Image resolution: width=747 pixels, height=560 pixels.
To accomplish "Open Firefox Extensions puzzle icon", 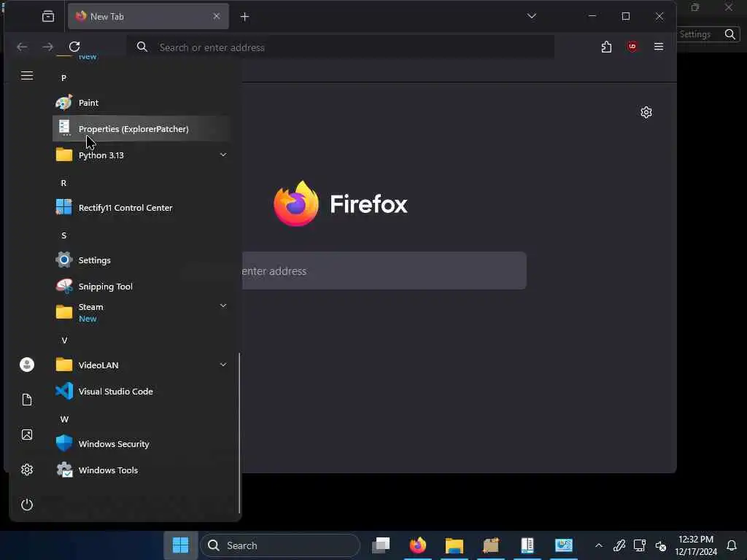I will coord(606,47).
